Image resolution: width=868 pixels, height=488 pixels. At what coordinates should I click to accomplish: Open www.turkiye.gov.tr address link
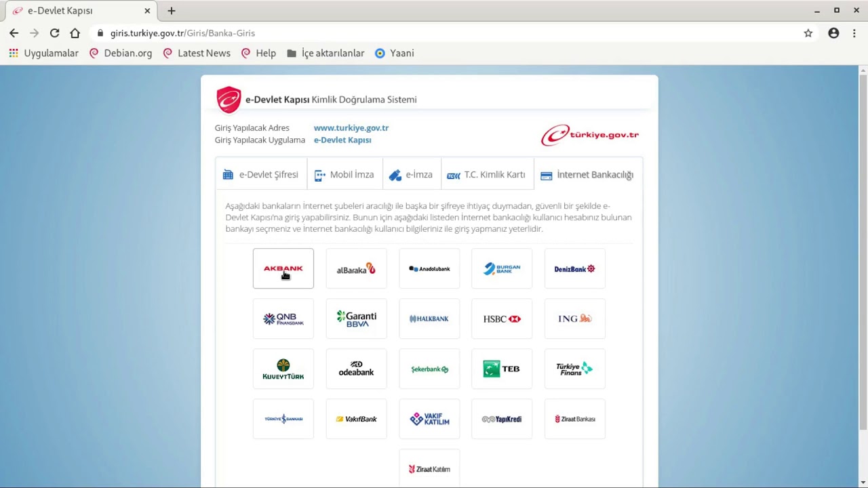(x=351, y=128)
